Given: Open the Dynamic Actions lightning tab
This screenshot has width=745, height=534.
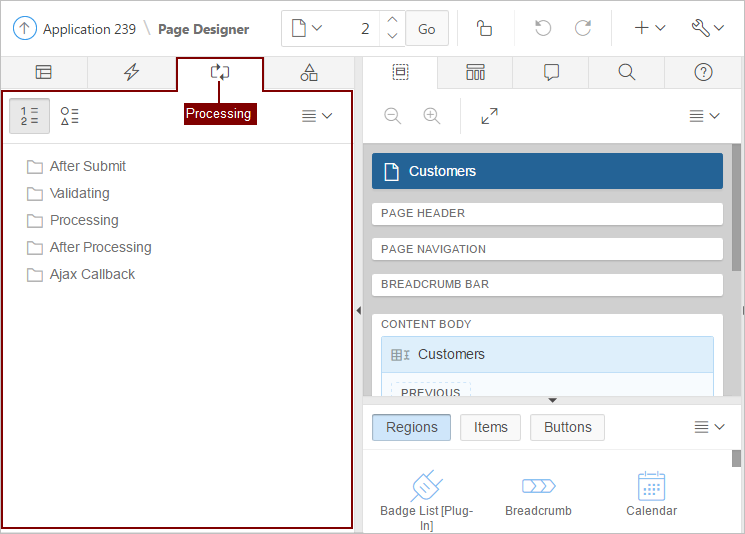Looking at the screenshot, I should [x=131, y=72].
